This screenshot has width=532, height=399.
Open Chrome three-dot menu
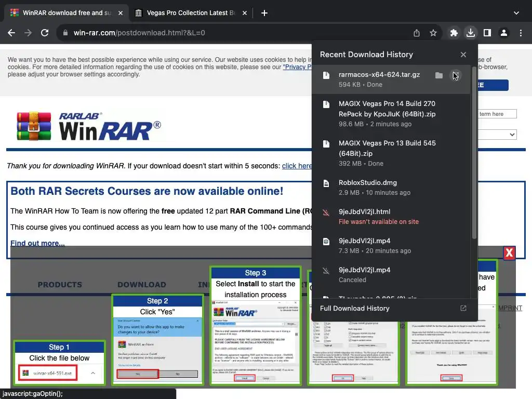pos(521,33)
